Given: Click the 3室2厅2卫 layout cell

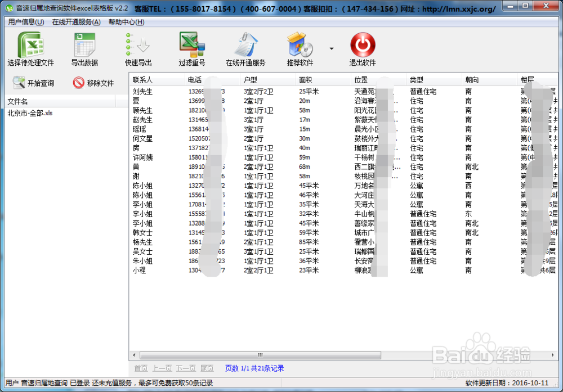Looking at the screenshot, I should click(258, 92).
